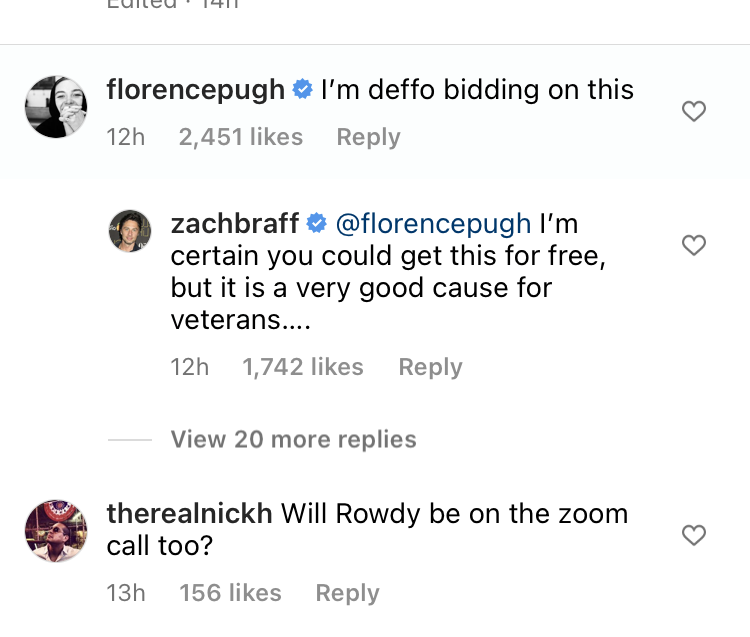
Task: Tap the @florencepugh mention
Action: click(431, 223)
